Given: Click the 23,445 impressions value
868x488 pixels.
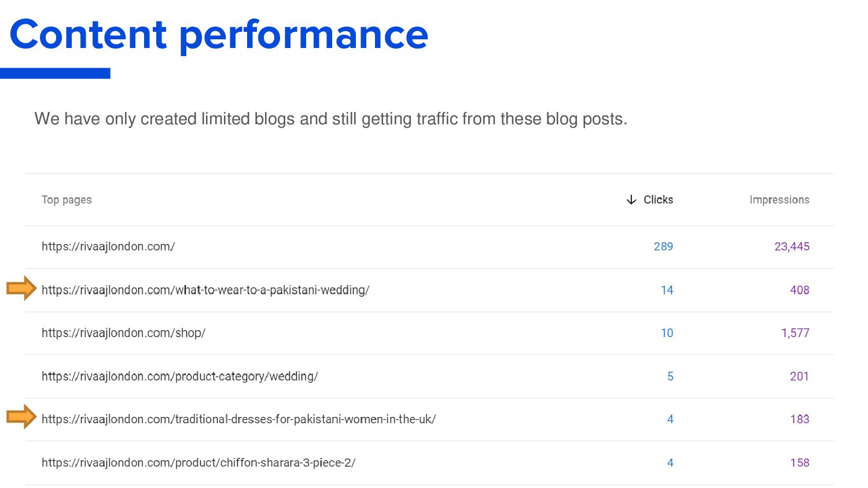Looking at the screenshot, I should click(x=792, y=246).
